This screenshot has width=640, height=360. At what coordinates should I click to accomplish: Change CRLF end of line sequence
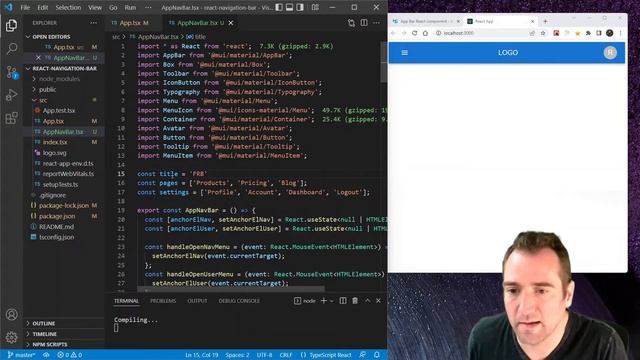pyautogui.click(x=286, y=355)
